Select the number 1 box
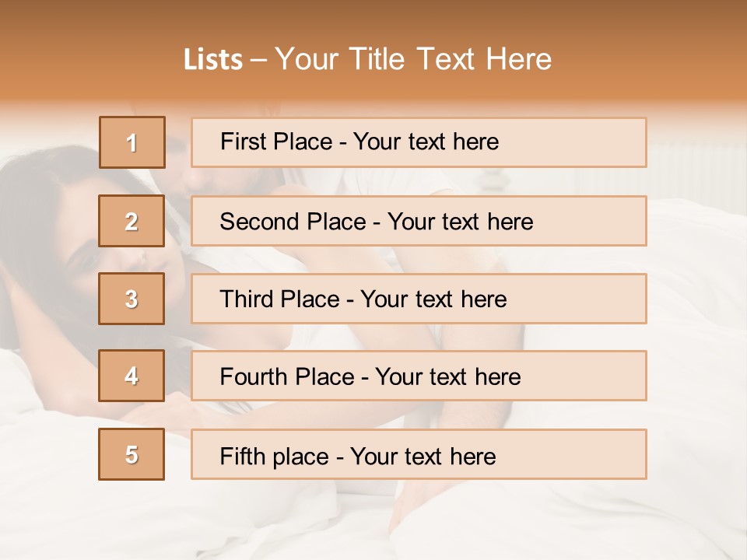The height and width of the screenshot is (560, 747). pyautogui.click(x=132, y=142)
